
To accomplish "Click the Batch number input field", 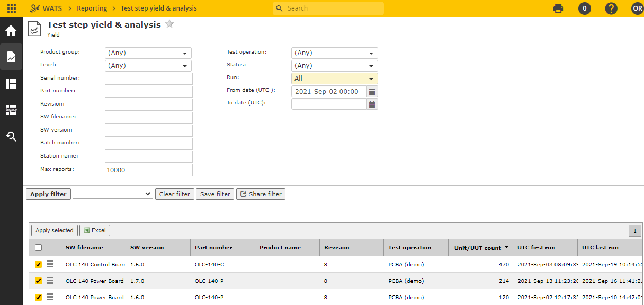I will point(149,144).
